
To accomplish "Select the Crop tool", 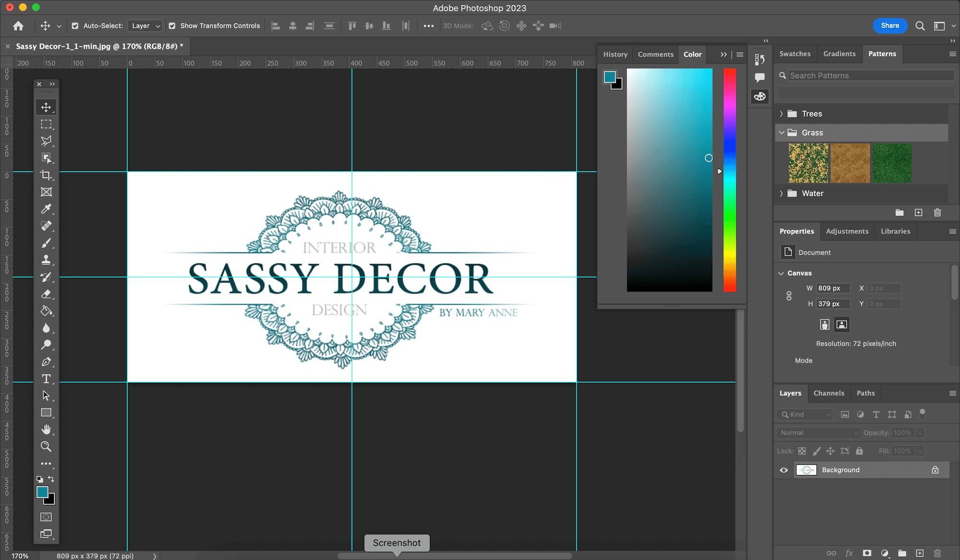I will tap(46, 175).
